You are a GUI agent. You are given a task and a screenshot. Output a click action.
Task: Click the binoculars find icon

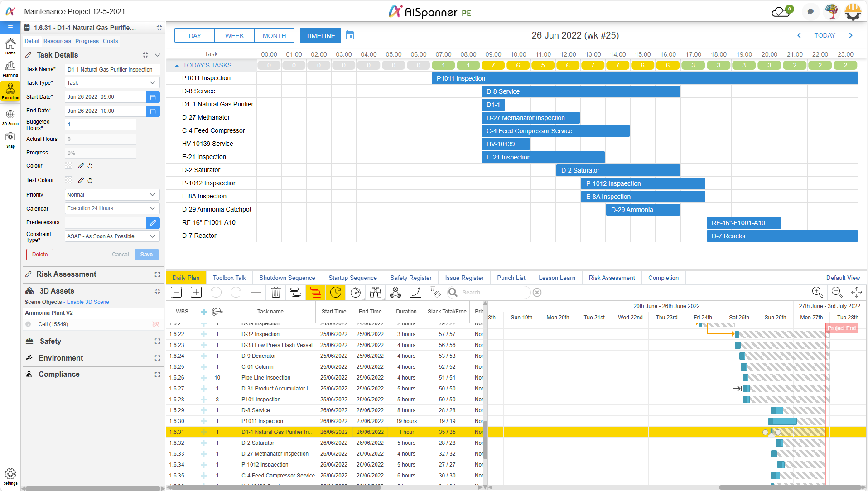point(375,293)
